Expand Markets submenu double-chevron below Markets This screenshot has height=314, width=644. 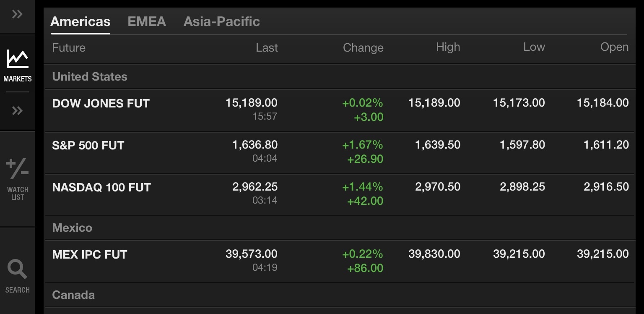click(17, 111)
